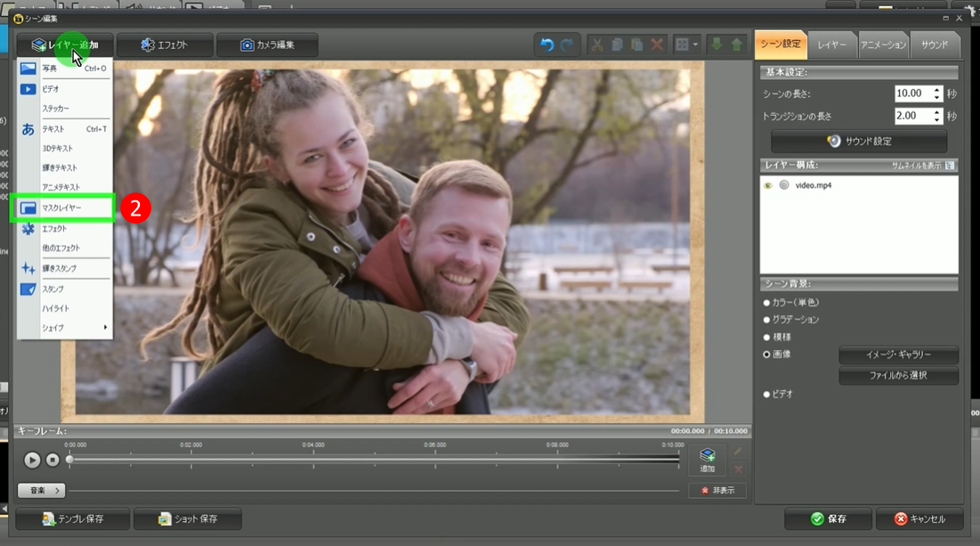Click the サウンド設定 button

859,141
